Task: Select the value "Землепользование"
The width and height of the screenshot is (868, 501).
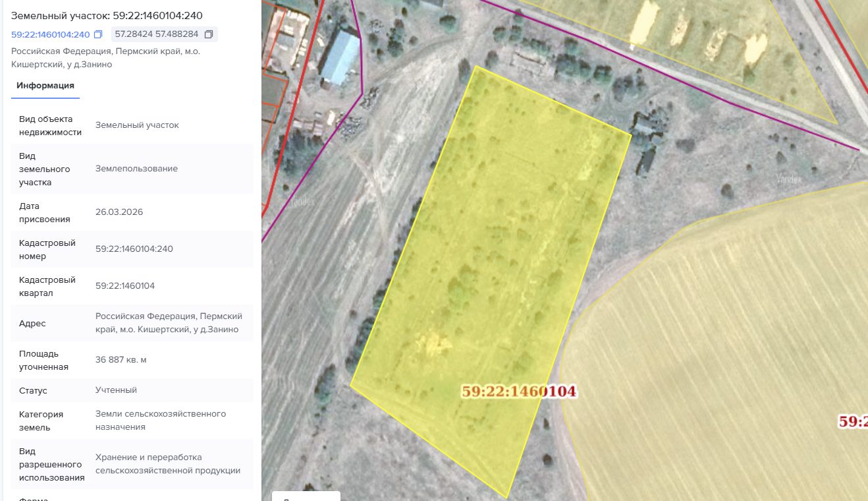Action: tap(136, 169)
